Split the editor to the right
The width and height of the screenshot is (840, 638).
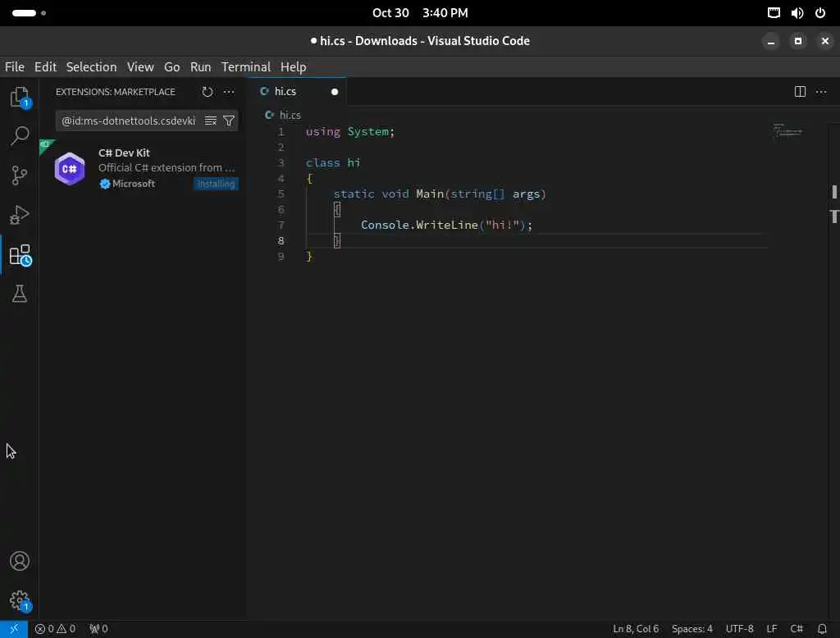coord(800,92)
